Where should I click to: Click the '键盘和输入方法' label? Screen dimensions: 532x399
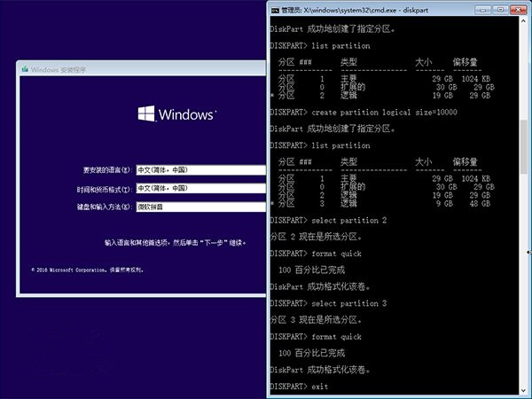point(104,207)
